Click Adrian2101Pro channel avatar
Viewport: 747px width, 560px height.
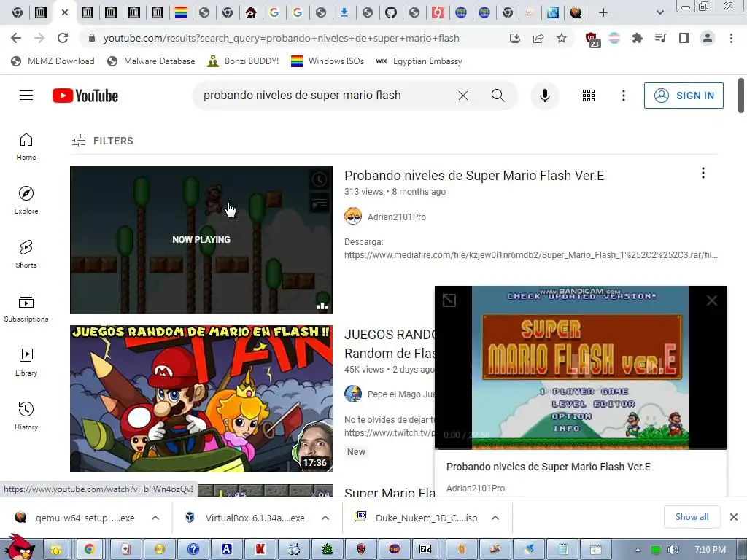(x=353, y=216)
